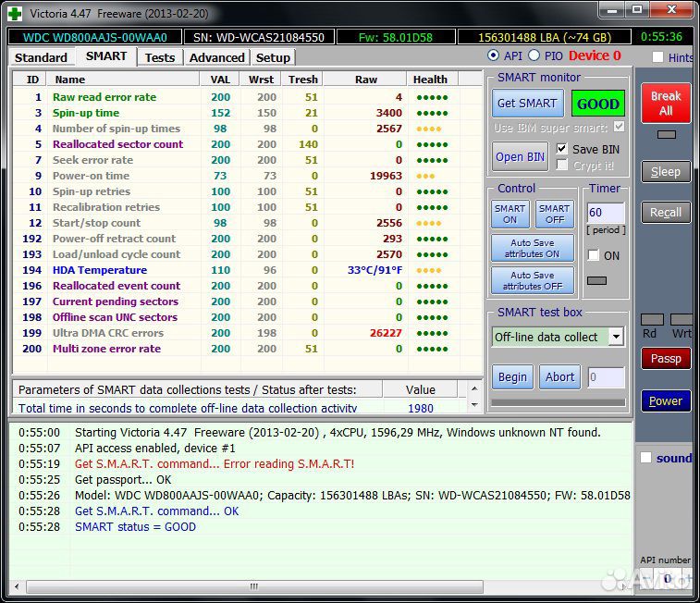700x603 pixels.
Task: Select the PIO access radio button
Action: (534, 55)
